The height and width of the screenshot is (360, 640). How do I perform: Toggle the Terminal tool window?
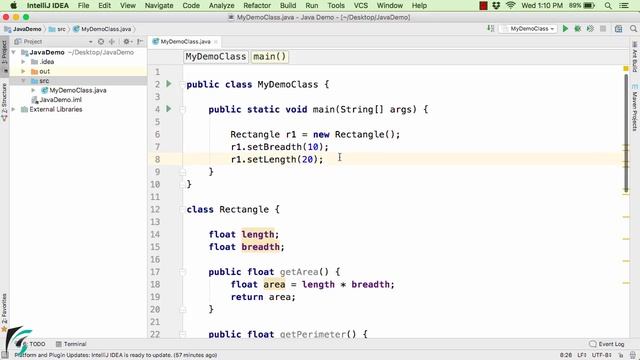coord(71,344)
